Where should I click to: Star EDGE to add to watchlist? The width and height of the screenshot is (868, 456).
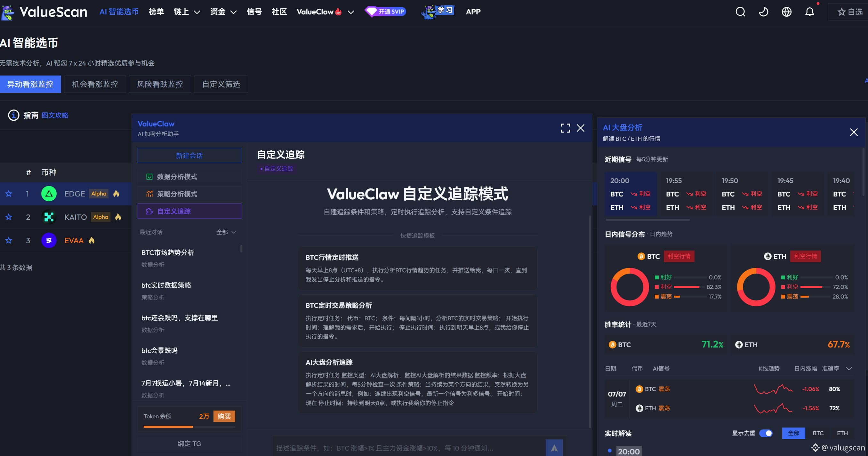pyautogui.click(x=9, y=194)
